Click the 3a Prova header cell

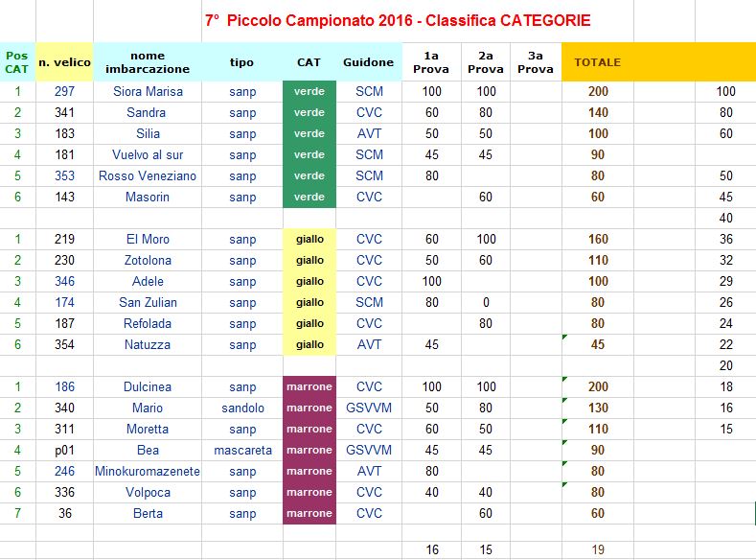(x=536, y=62)
